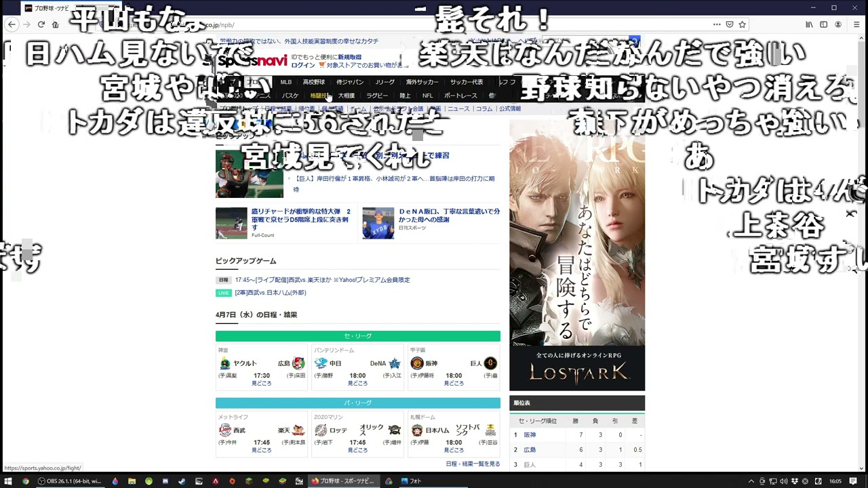This screenshot has height=488, width=868.
Task: Open the ニュース sub-navigation link
Action: coord(458,108)
